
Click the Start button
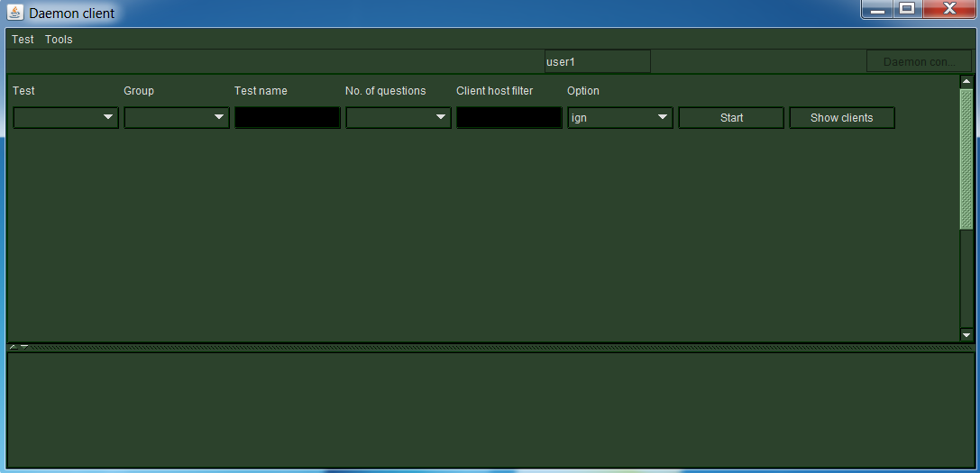[x=731, y=117]
